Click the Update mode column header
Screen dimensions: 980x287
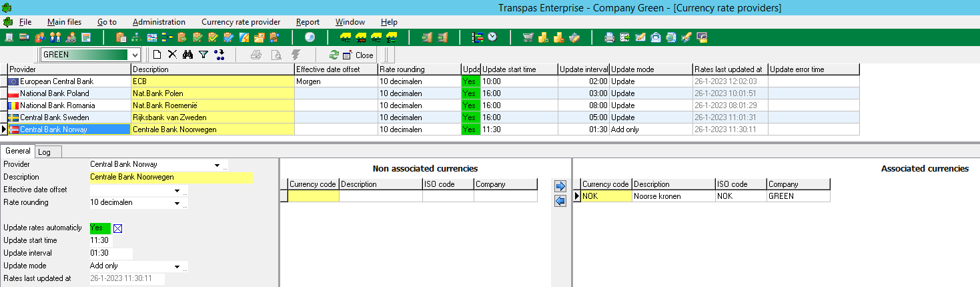tap(651, 69)
